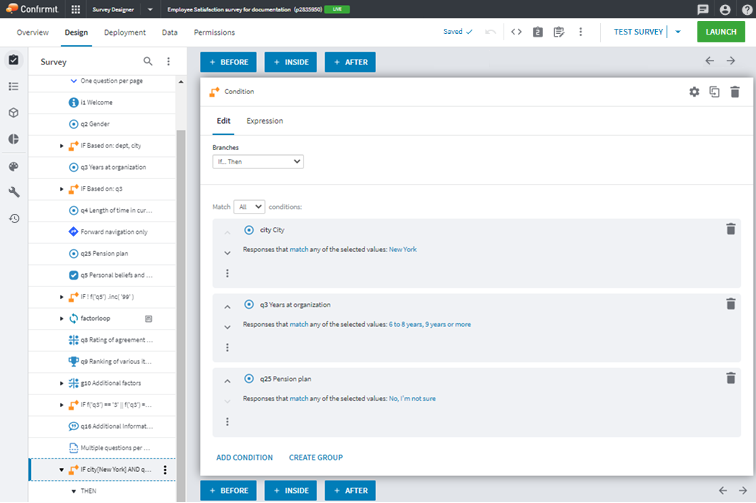The width and height of the screenshot is (756, 503).
Task: Click the undo arrow icon
Action: click(490, 32)
